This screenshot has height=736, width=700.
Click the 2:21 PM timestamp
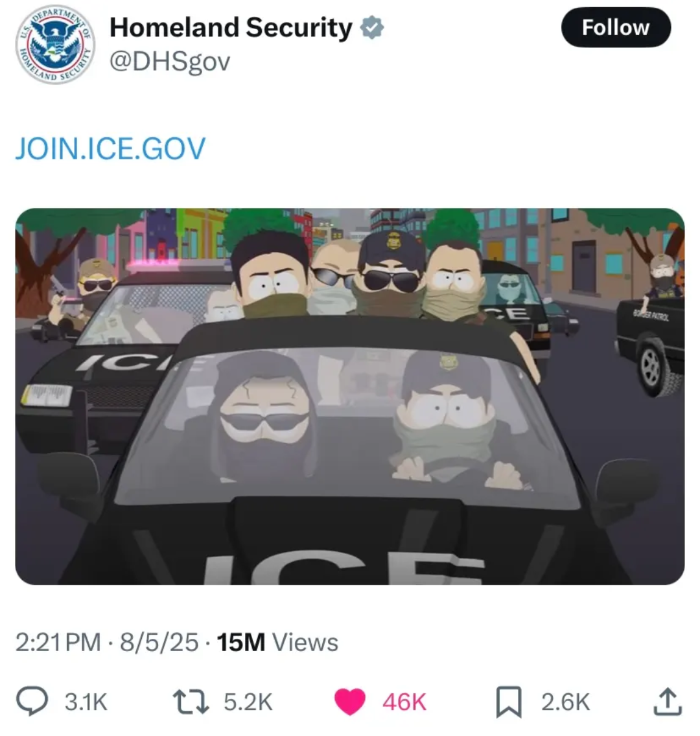(x=58, y=642)
